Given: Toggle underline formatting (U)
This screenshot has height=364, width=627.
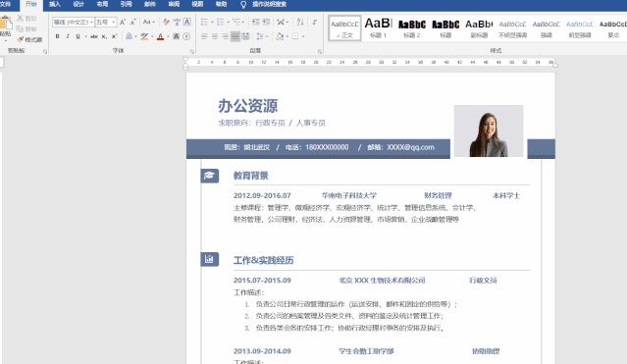Looking at the screenshot, I should [78, 36].
